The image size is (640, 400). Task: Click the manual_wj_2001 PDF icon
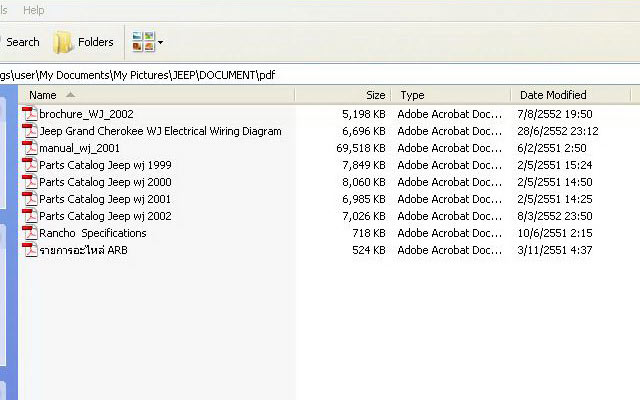30,148
